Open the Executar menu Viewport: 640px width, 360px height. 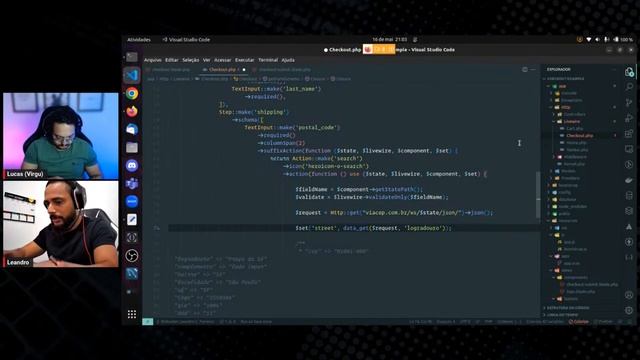[244, 60]
